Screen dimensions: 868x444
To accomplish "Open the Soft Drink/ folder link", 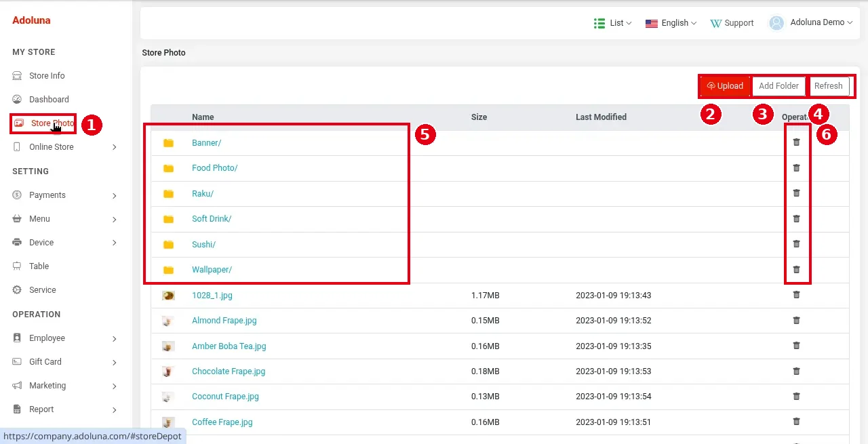I will coord(212,219).
